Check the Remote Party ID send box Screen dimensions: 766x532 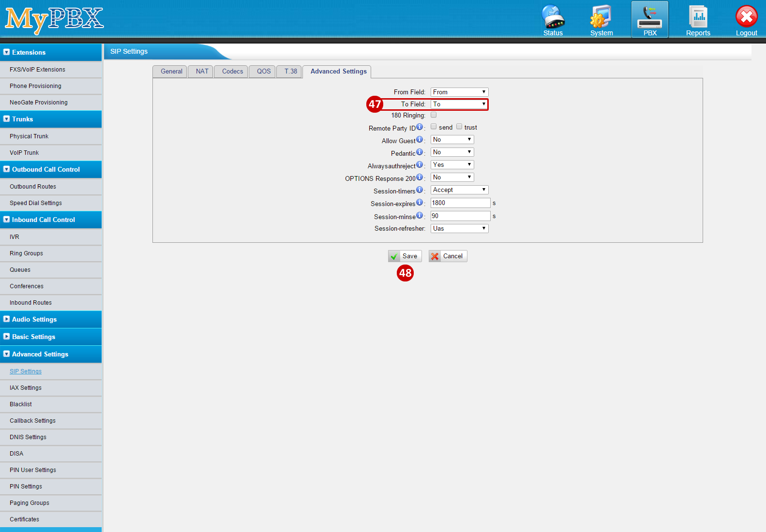[434, 126]
